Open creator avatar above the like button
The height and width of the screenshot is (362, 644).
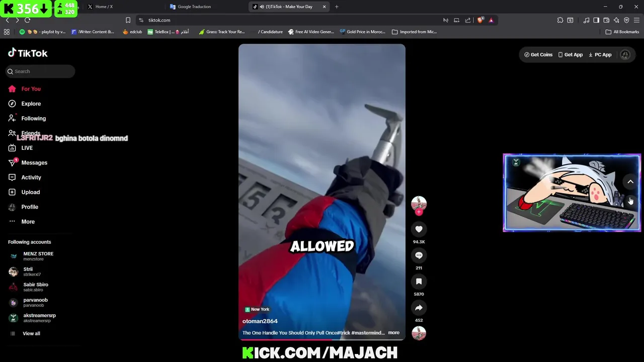[419, 203]
